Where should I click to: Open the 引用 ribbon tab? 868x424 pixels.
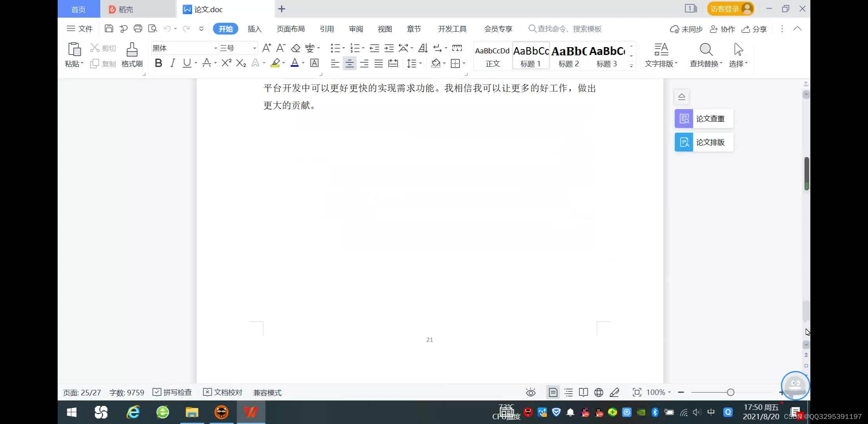[326, 29]
